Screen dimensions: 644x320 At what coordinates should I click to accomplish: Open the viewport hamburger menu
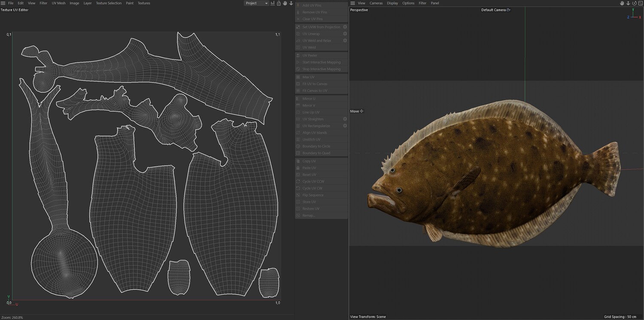point(353,3)
